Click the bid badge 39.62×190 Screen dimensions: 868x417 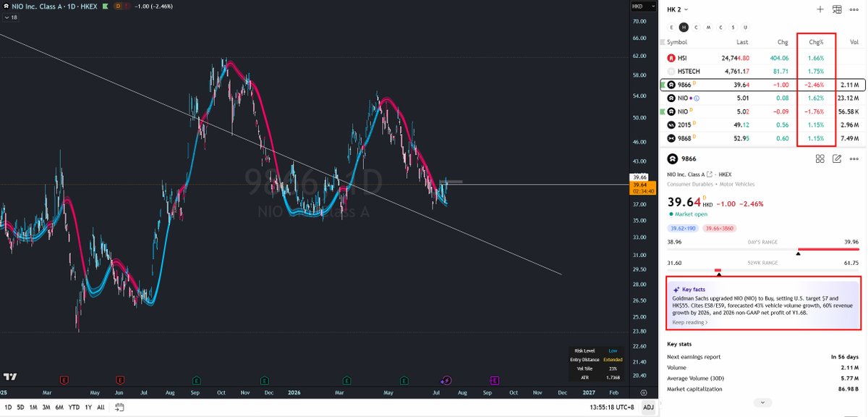point(684,229)
